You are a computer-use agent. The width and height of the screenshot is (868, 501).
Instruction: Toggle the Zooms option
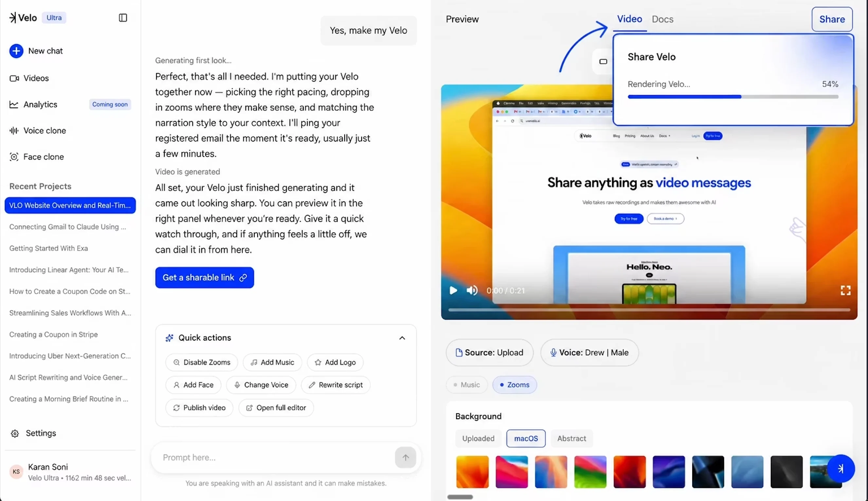pos(515,385)
